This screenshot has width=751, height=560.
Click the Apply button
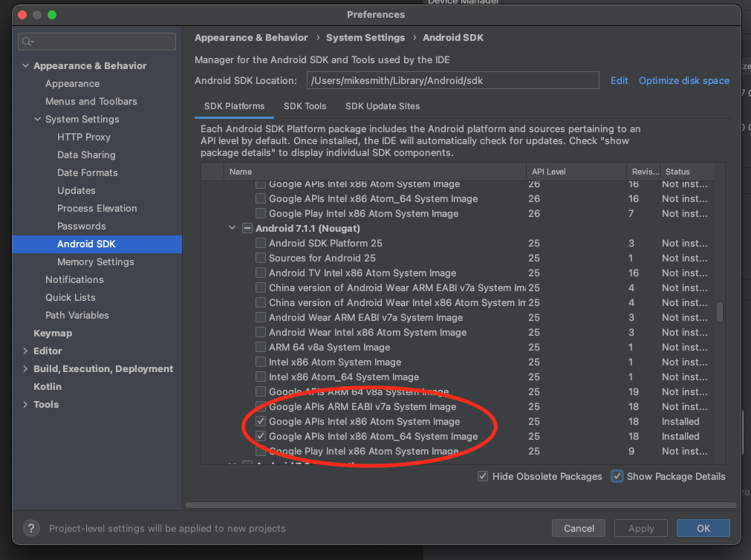tap(641, 528)
